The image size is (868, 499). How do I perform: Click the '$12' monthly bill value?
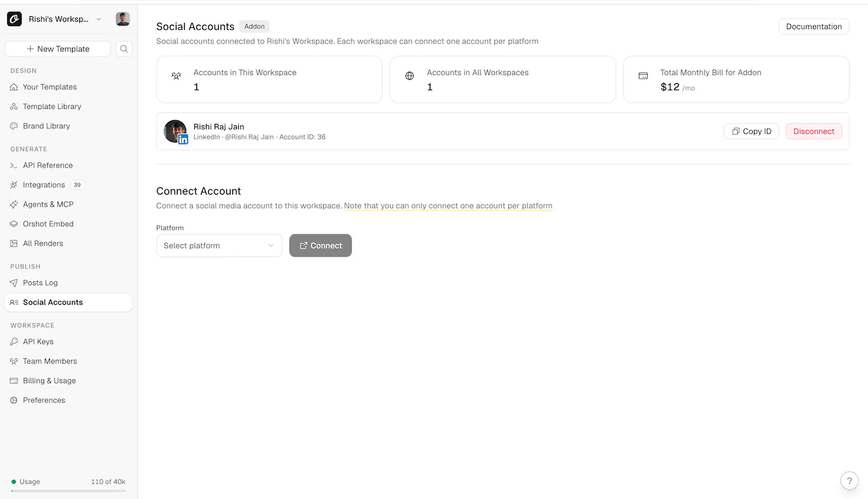pyautogui.click(x=670, y=87)
